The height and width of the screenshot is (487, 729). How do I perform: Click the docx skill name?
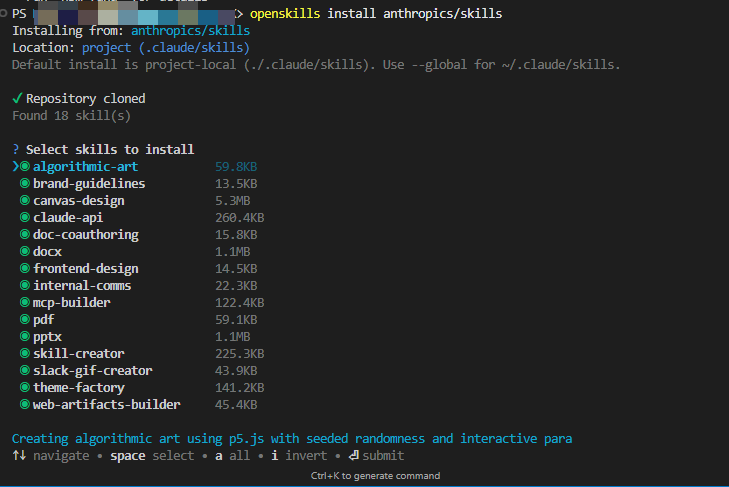47,252
